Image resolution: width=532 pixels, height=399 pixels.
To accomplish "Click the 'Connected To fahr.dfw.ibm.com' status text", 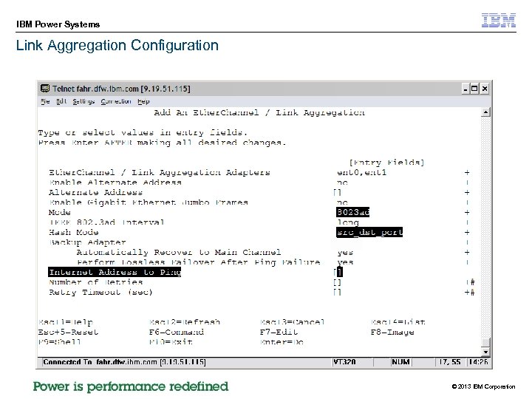I will point(124,362).
